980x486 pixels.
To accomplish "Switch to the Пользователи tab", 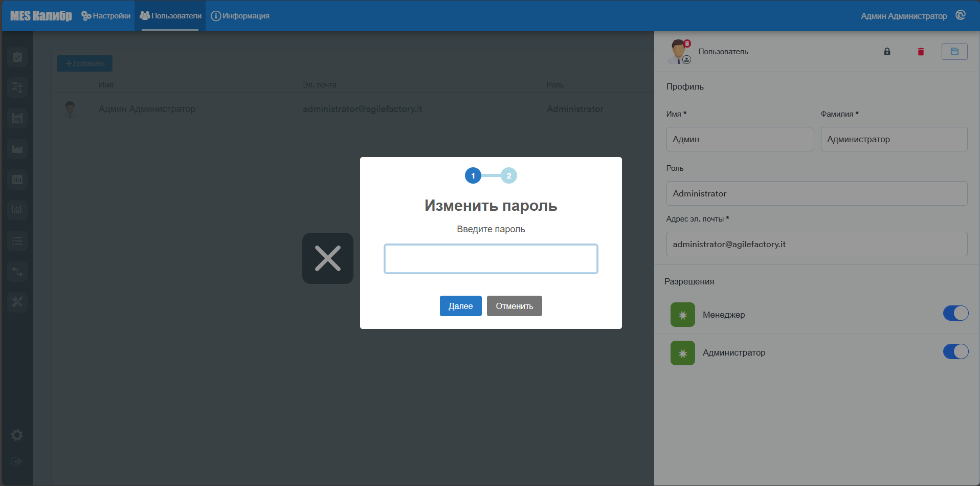I will [x=170, y=16].
